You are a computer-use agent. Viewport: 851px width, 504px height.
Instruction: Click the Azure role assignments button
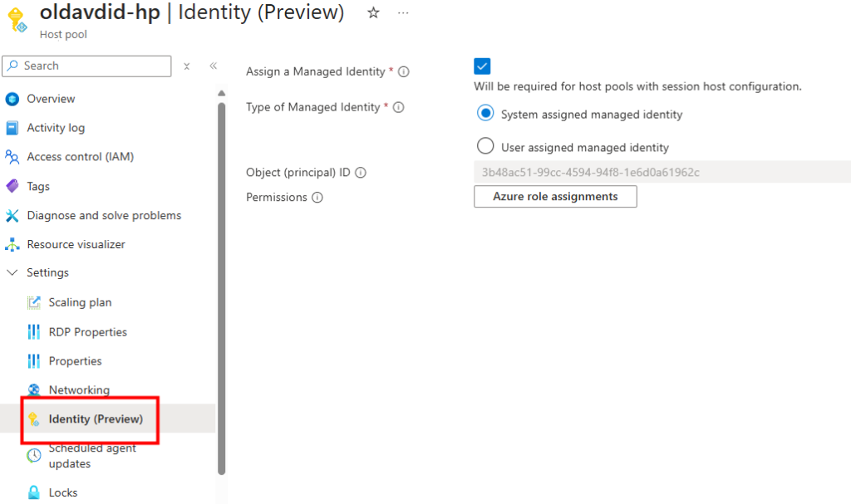click(x=555, y=197)
